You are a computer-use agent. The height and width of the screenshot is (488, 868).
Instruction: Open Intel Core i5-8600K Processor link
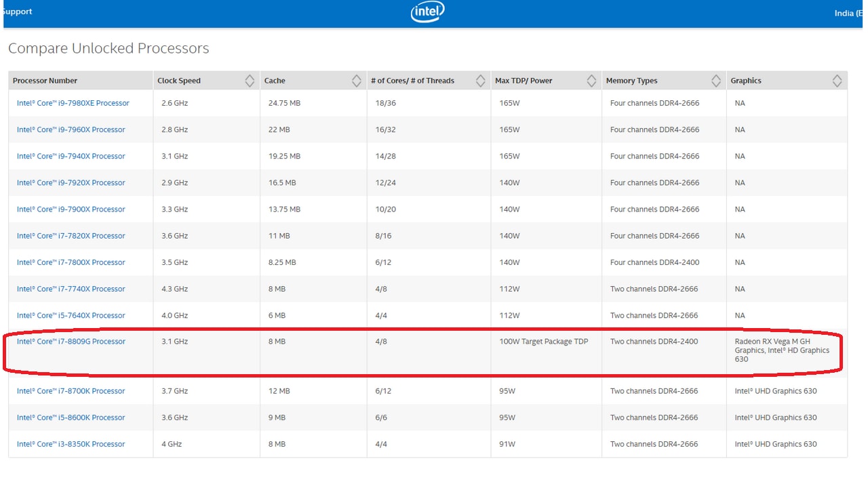pos(71,417)
